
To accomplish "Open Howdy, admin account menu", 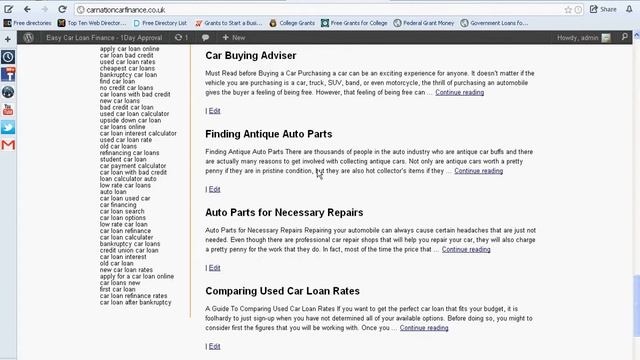I will [x=584, y=38].
